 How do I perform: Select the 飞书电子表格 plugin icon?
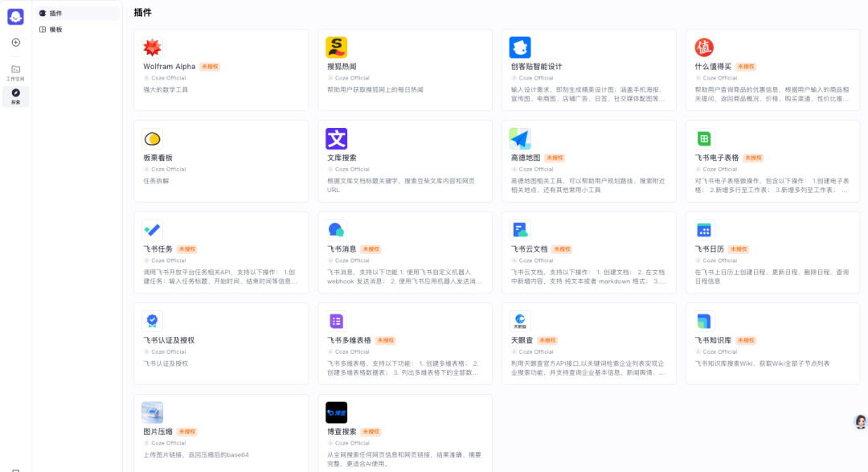coord(704,137)
